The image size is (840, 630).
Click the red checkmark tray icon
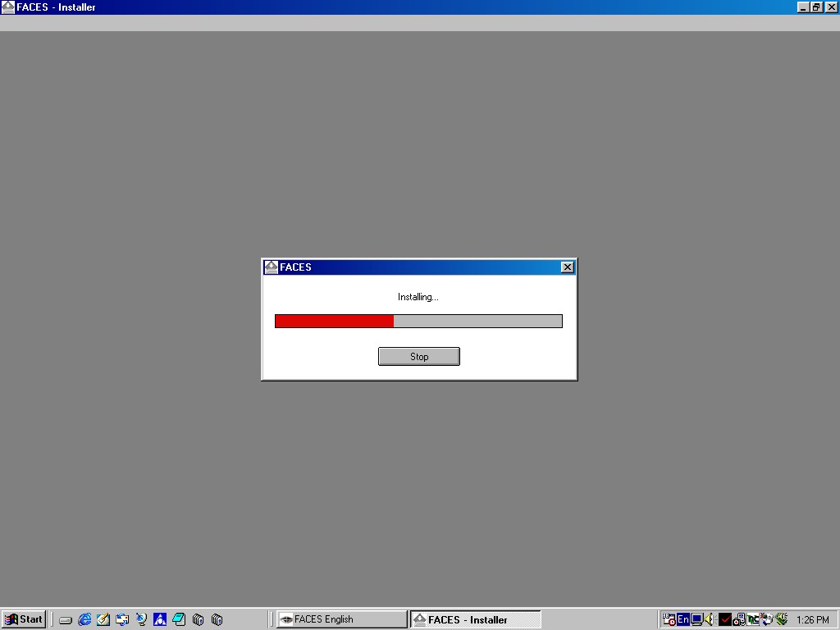pyautogui.click(x=724, y=619)
